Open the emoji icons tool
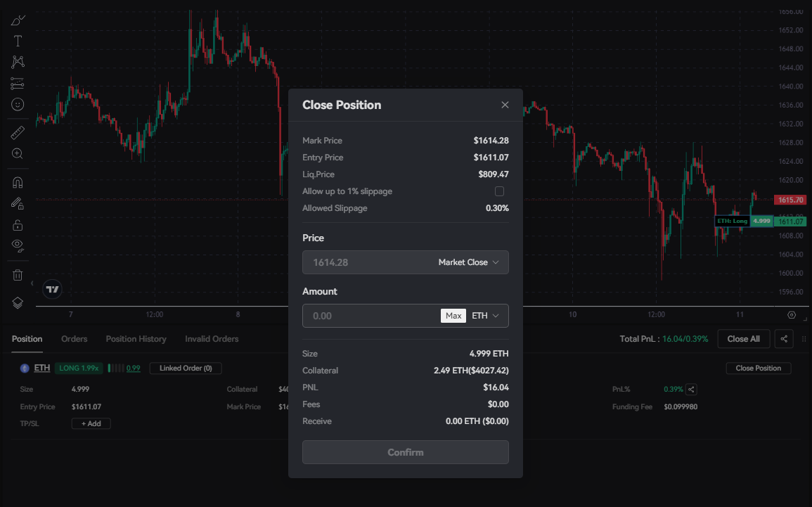The height and width of the screenshot is (507, 812). pyautogui.click(x=18, y=105)
